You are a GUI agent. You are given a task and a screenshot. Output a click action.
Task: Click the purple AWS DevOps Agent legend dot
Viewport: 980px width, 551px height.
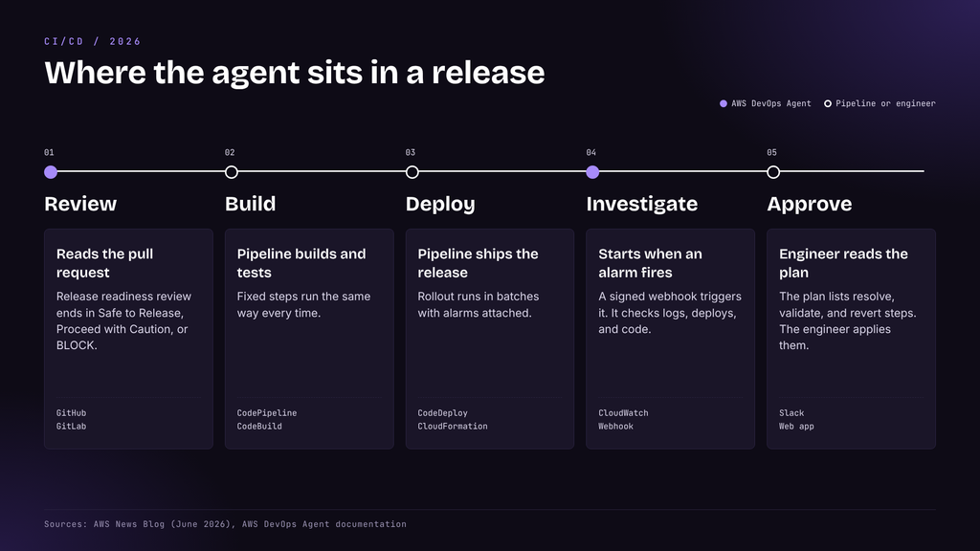coord(724,103)
